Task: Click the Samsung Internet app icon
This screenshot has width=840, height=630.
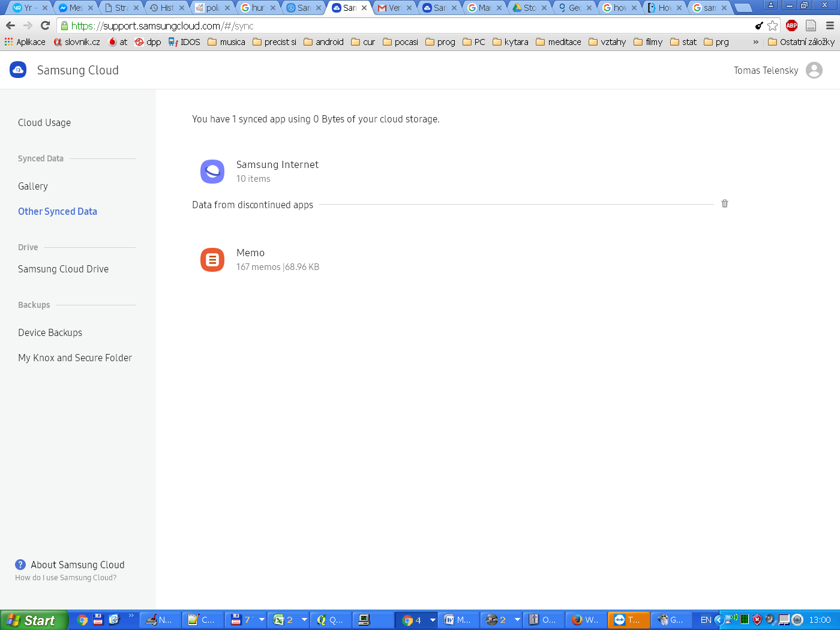Action: click(x=212, y=172)
